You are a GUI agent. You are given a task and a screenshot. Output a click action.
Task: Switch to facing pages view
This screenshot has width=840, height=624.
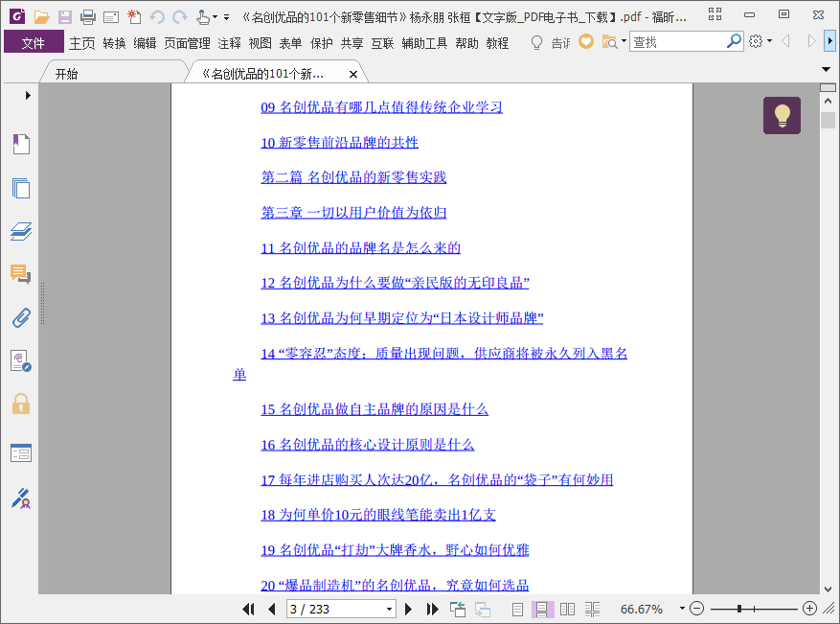tap(567, 609)
